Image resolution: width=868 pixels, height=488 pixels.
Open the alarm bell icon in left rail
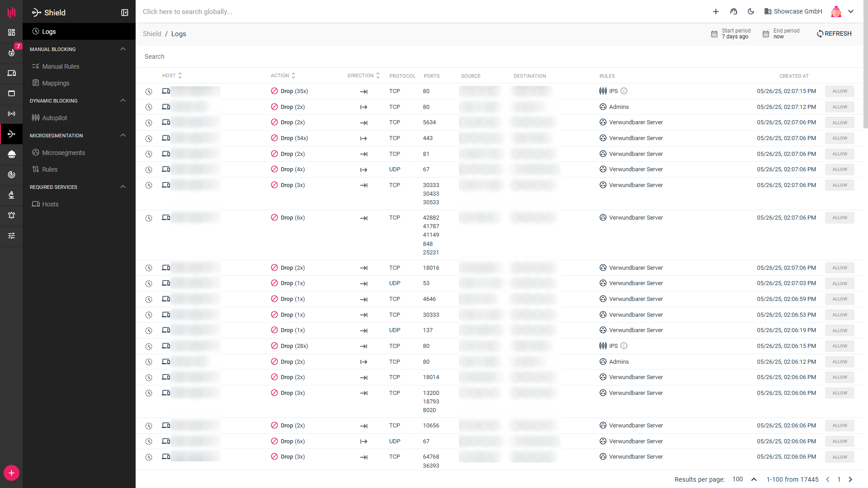pyautogui.click(x=12, y=215)
